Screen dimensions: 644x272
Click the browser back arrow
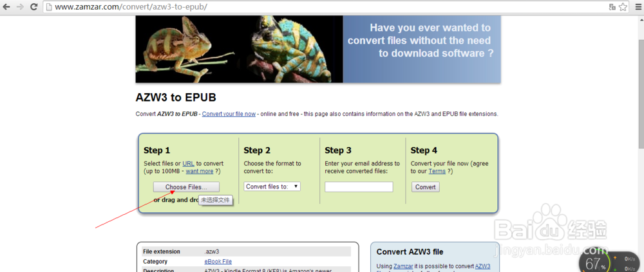6,7
